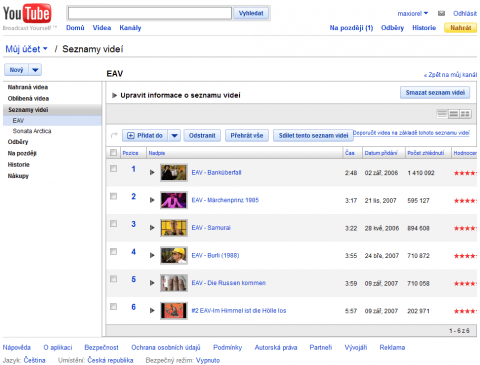Click the Nový button
This screenshot has height=365, width=480.
17,70
